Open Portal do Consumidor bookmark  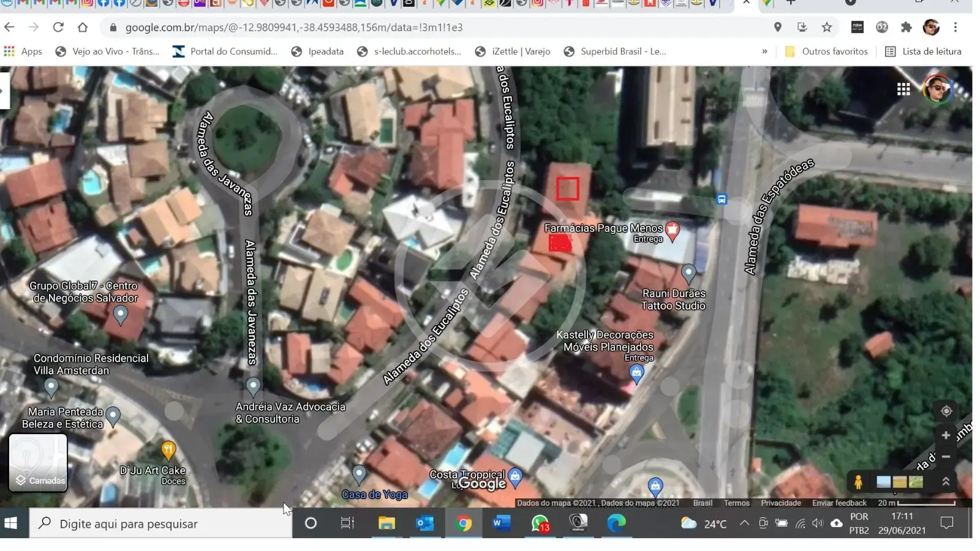point(225,51)
